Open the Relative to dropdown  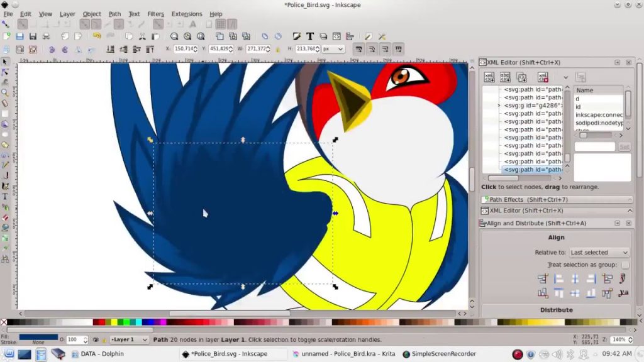point(598,253)
